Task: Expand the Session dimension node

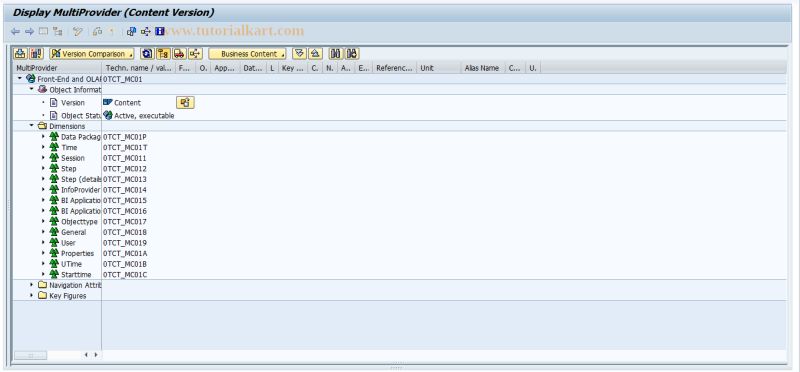Action: (43, 158)
